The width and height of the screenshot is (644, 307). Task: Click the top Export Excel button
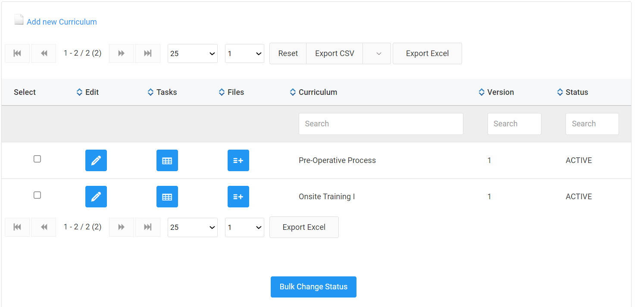(427, 53)
